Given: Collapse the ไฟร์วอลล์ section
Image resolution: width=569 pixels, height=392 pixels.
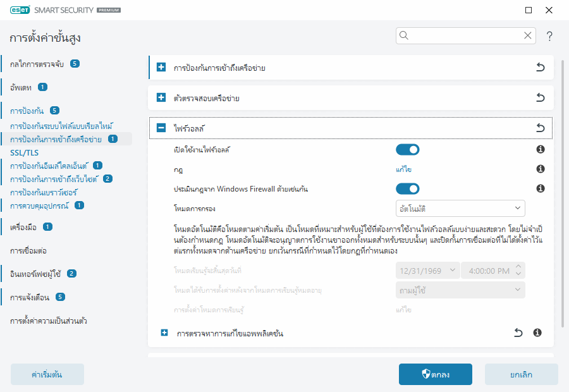Looking at the screenshot, I should tap(160, 127).
